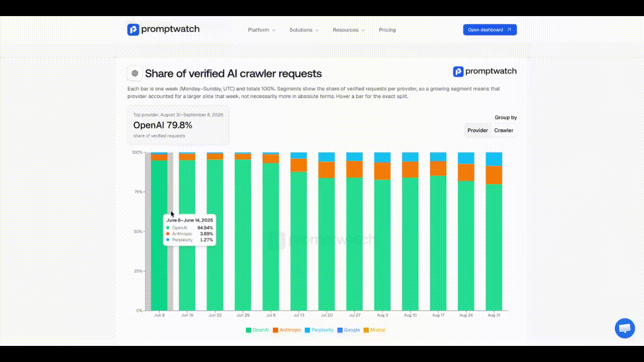Click the arrow icon on Open dashboard

[509, 30]
